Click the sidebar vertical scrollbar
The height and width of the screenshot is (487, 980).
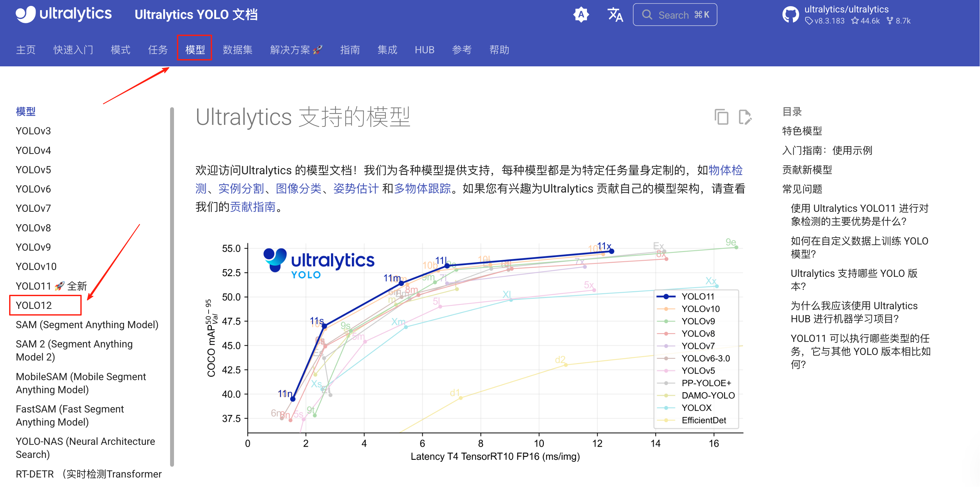click(x=172, y=286)
